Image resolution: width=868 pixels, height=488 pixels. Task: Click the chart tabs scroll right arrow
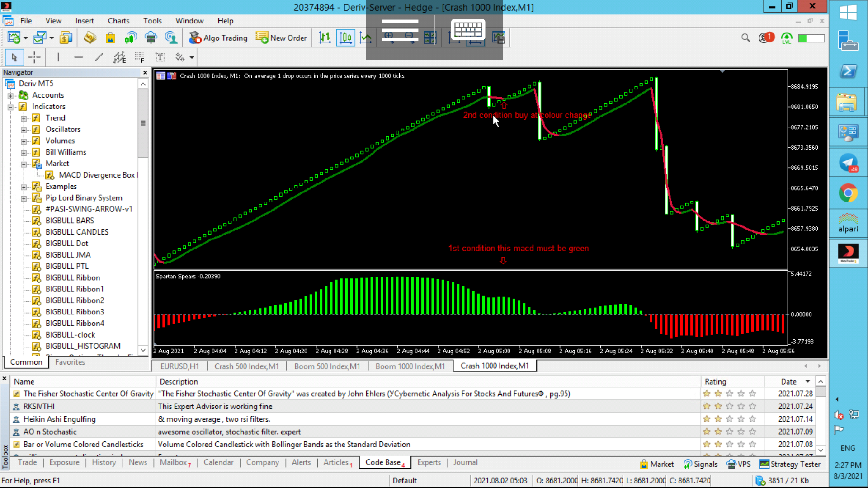819,366
